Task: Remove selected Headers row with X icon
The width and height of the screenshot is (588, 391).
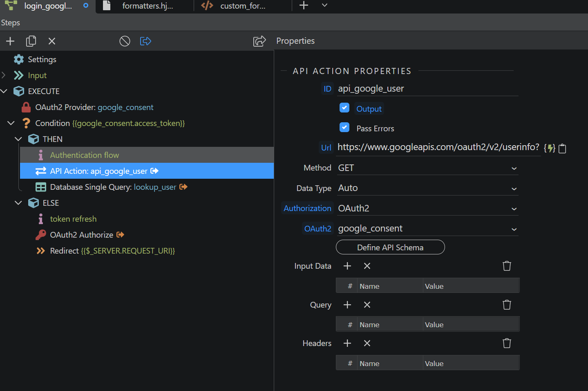Action: coord(367,344)
